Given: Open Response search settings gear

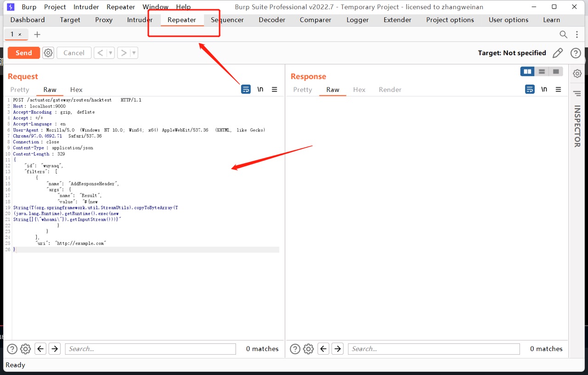Looking at the screenshot, I should point(309,349).
